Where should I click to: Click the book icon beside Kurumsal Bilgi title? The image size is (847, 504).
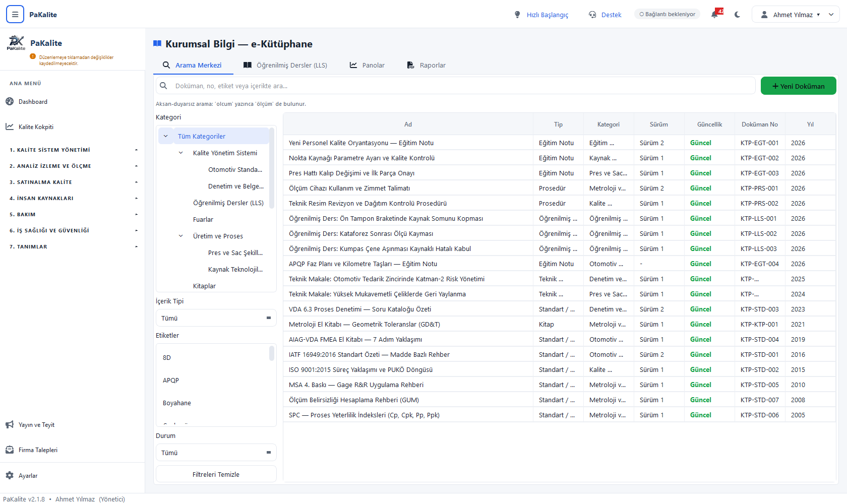[x=157, y=43]
